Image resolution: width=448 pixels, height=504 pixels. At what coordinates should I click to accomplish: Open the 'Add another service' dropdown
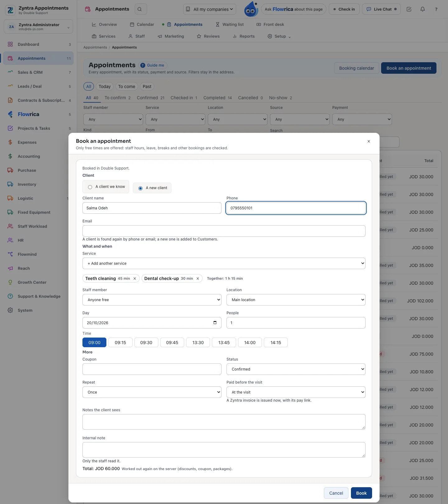pyautogui.click(x=224, y=264)
